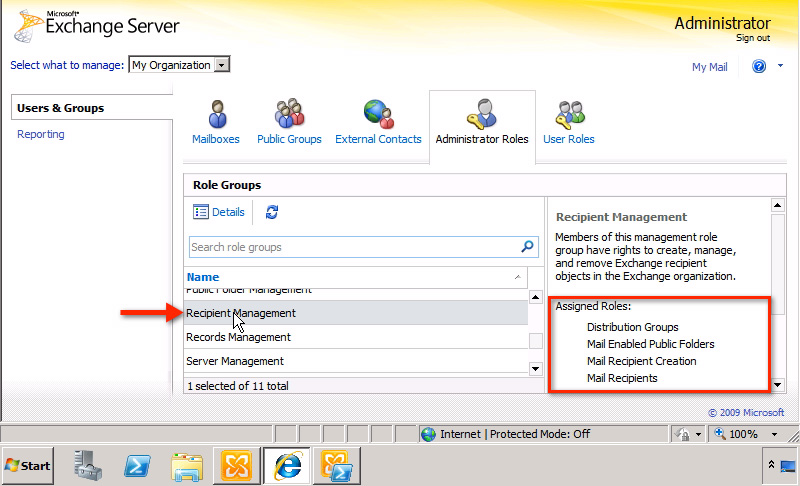Click the search magnifier icon
Screen dimensions: 800x486
tap(527, 247)
